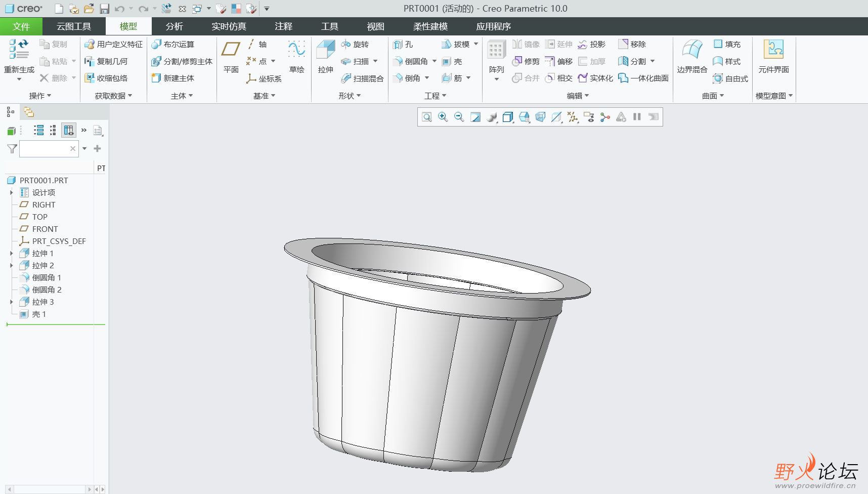Switch to the 分析 tab
The height and width of the screenshot is (494, 868).
coord(174,26)
